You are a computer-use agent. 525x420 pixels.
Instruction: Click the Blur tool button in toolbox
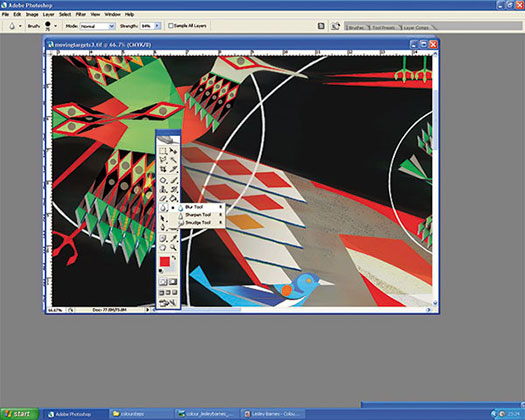(163, 208)
